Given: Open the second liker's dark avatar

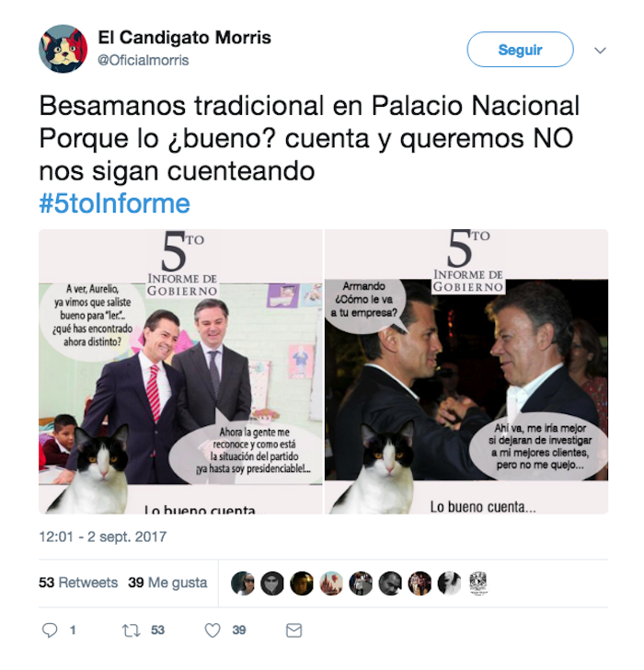Looking at the screenshot, I should click(272, 583).
